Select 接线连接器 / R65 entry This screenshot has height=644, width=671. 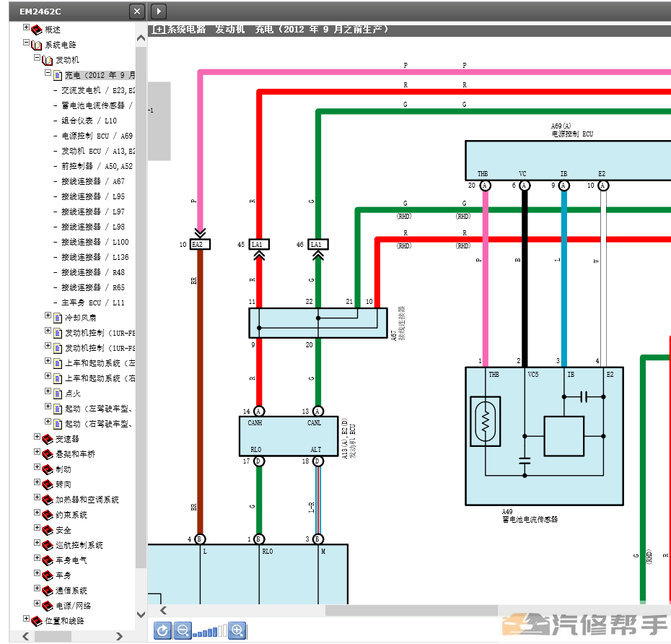pos(93,288)
